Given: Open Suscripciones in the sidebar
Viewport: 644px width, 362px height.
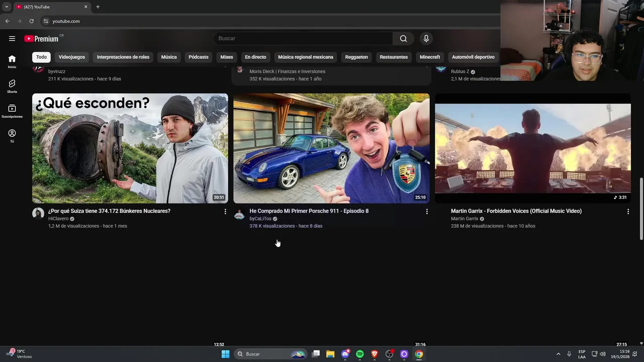Looking at the screenshot, I should click(12, 111).
